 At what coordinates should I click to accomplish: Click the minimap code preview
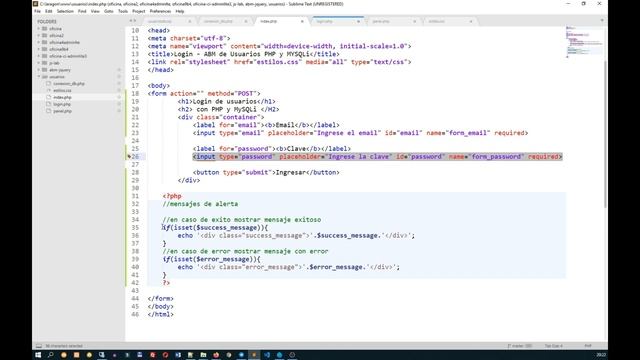(x=584, y=42)
